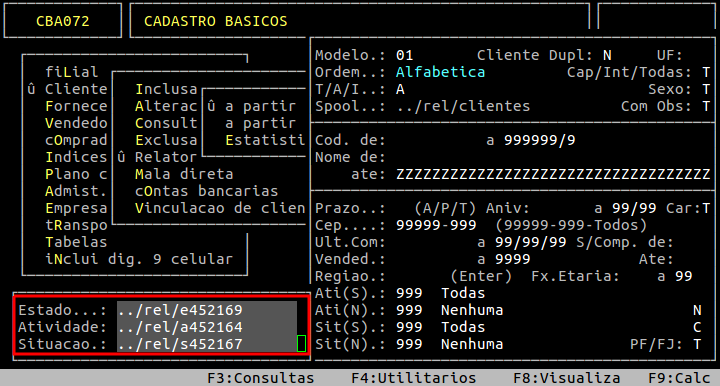Image resolution: width=720 pixels, height=386 pixels.
Task: Open F9:Calc calculator shortcut
Action: coord(679,378)
